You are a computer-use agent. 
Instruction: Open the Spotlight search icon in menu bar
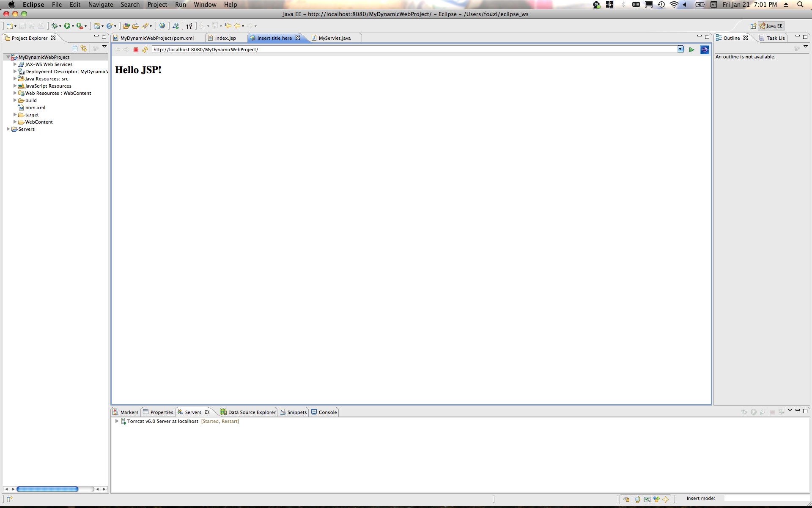coord(800,4)
